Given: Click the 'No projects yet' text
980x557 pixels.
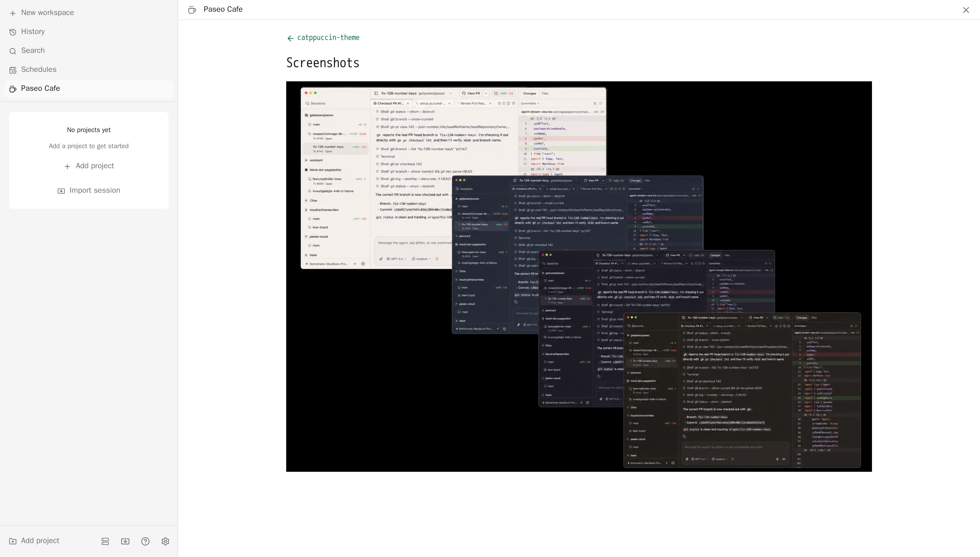Looking at the screenshot, I should pyautogui.click(x=89, y=130).
